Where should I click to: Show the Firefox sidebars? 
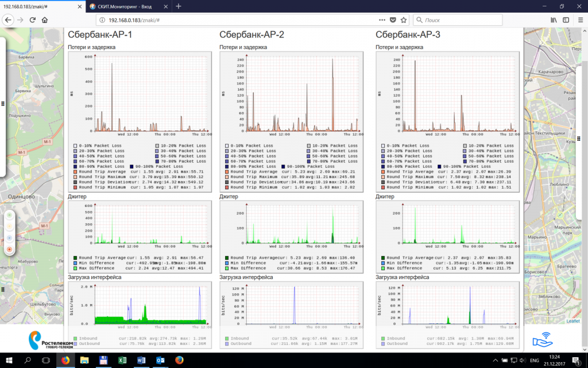[566, 20]
